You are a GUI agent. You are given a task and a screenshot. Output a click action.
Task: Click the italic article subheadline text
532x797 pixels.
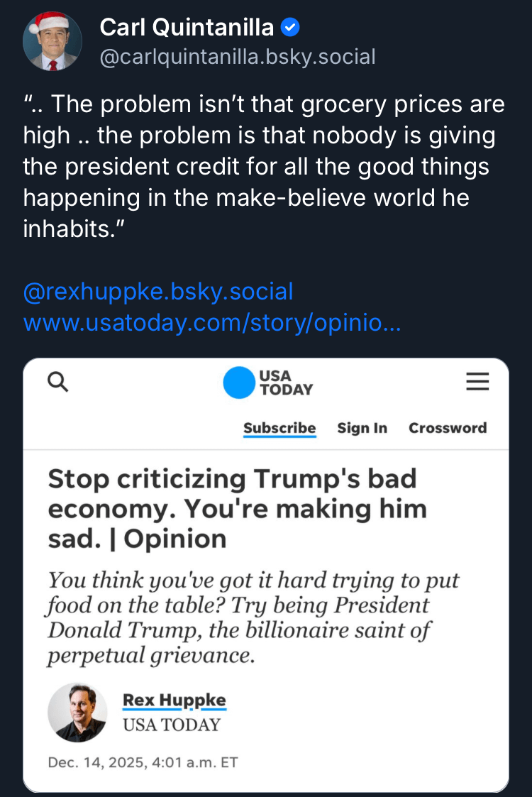coord(253,617)
